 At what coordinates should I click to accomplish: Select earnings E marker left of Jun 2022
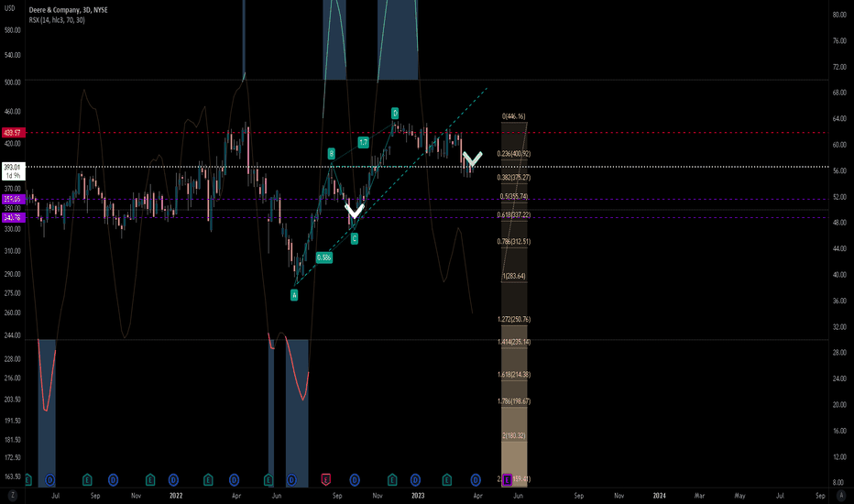click(x=268, y=480)
